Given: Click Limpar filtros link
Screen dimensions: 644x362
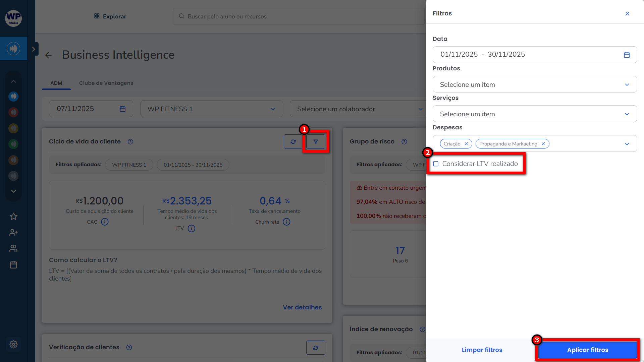Looking at the screenshot, I should [x=482, y=350].
